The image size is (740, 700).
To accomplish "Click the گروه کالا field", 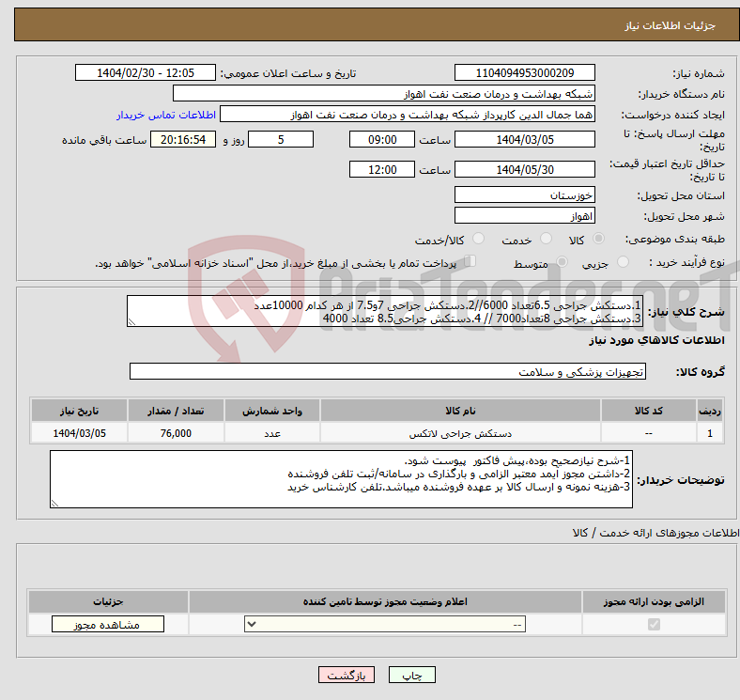I will pyautogui.click(x=388, y=372).
